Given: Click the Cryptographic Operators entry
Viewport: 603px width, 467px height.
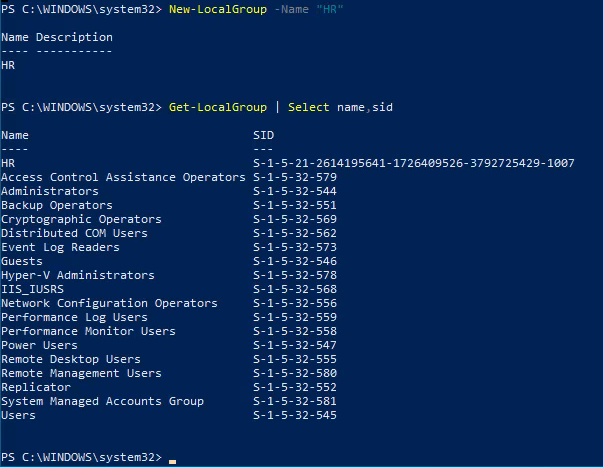Looking at the screenshot, I should 80,219.
